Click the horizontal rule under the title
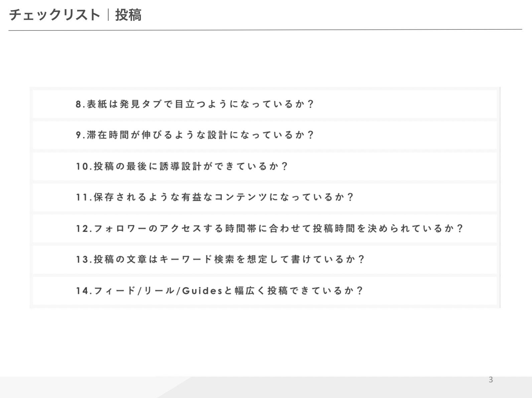 [265, 30]
